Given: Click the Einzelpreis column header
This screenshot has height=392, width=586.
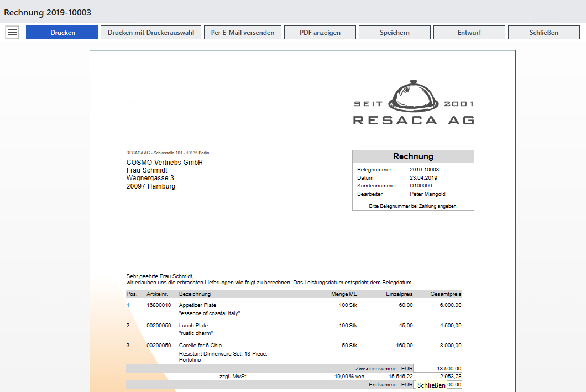Looking at the screenshot, I should pyautogui.click(x=399, y=294).
